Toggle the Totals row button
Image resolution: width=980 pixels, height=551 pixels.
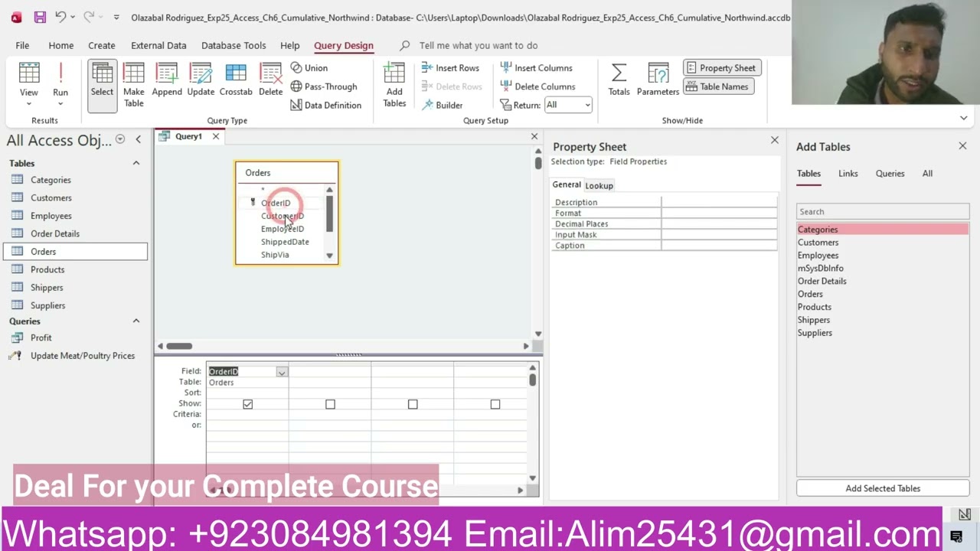[619, 80]
